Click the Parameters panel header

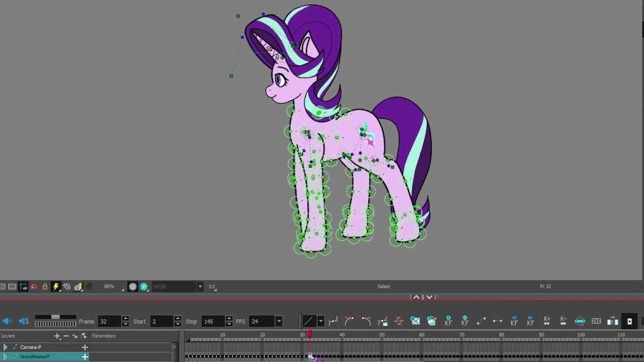(103, 336)
